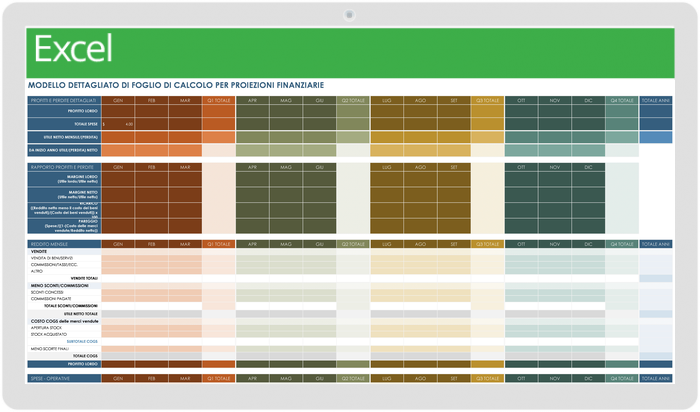Select AGO header in Rapporto profitti e perdite
This screenshot has width=700, height=412.
420,167
